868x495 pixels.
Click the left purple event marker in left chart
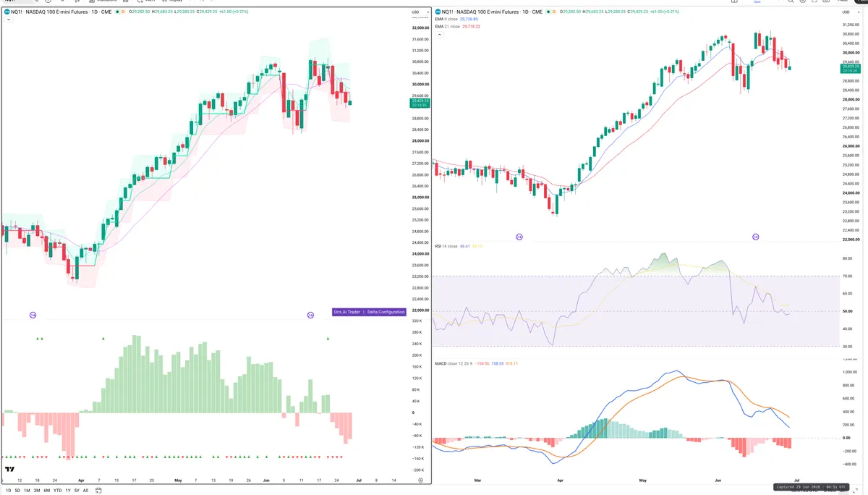33,315
